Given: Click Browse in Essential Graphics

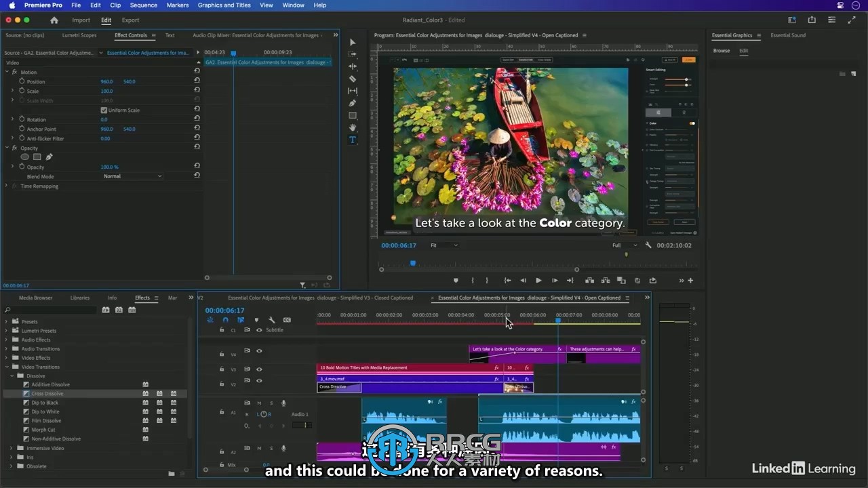Looking at the screenshot, I should [722, 51].
